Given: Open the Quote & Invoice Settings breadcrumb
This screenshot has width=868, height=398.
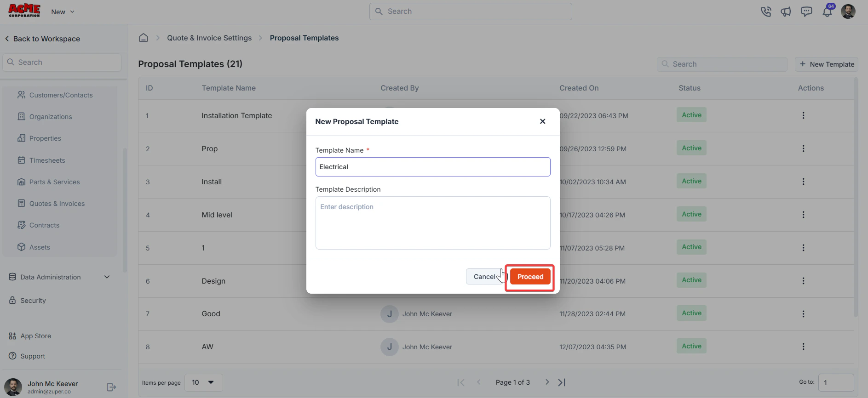Looking at the screenshot, I should tap(209, 38).
